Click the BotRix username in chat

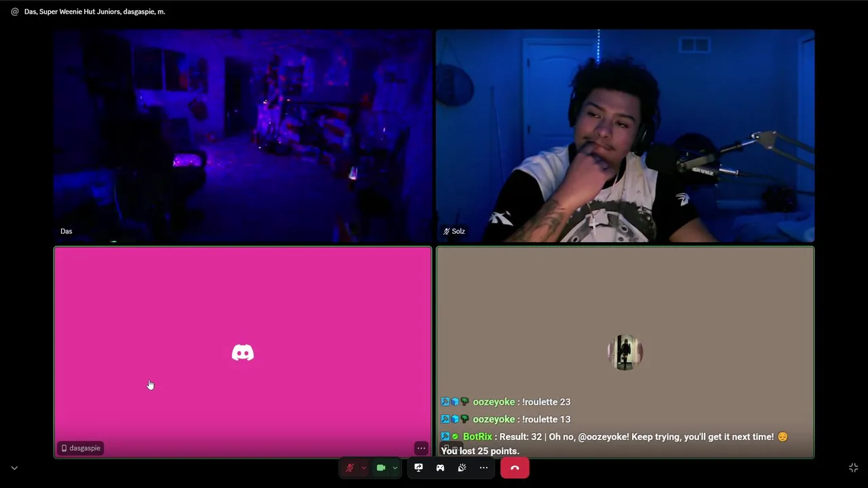[x=477, y=436]
